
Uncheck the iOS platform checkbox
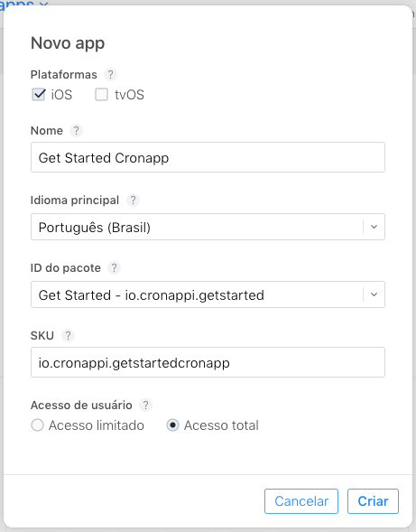[39, 95]
